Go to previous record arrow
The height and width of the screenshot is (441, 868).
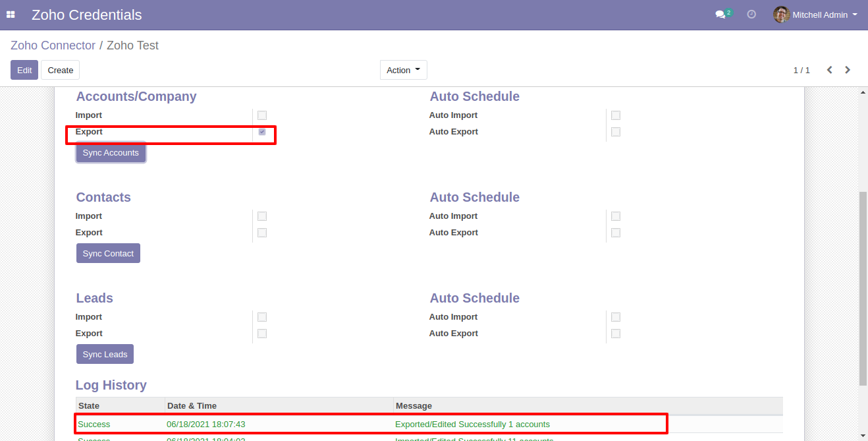830,70
